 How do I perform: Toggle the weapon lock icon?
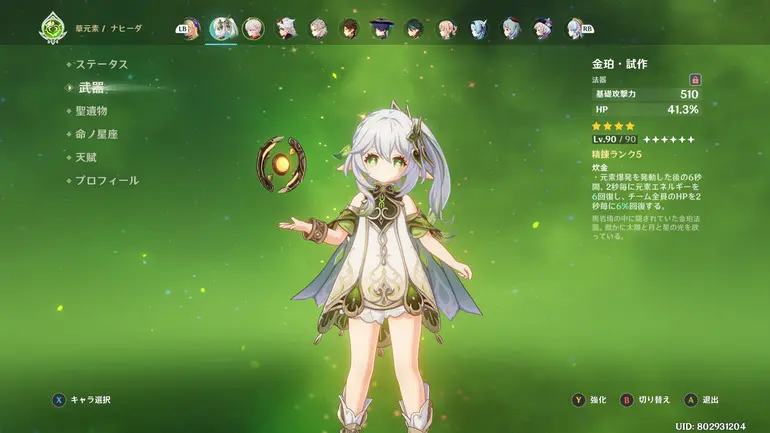[x=694, y=79]
